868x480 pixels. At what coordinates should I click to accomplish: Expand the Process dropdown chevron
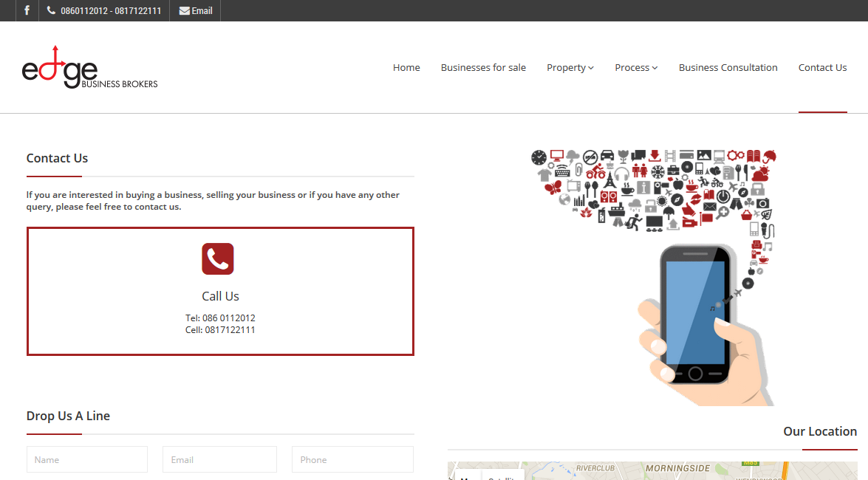[x=655, y=68]
